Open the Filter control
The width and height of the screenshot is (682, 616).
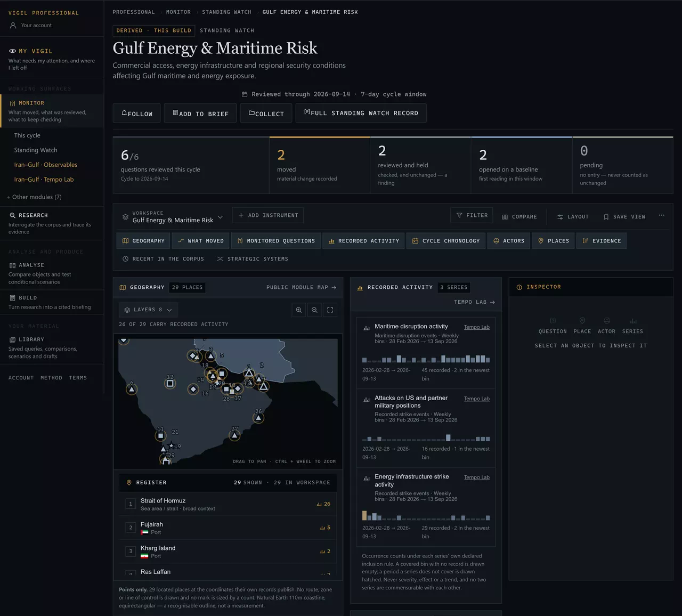pos(472,215)
